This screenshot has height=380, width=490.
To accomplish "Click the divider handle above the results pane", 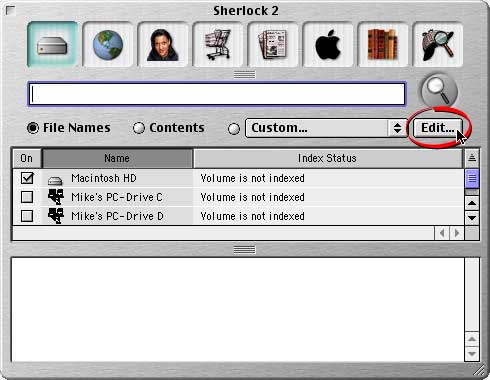I will (x=244, y=250).
